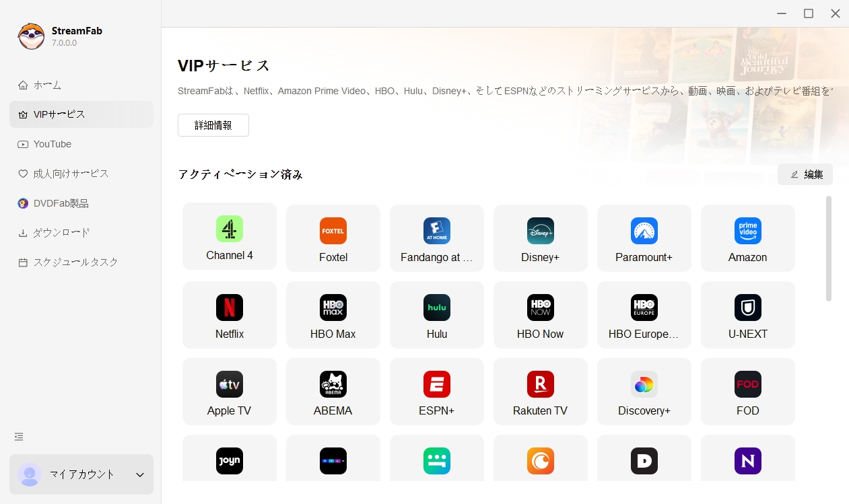Expand the マイアカウント dropdown chevron

tap(140, 475)
